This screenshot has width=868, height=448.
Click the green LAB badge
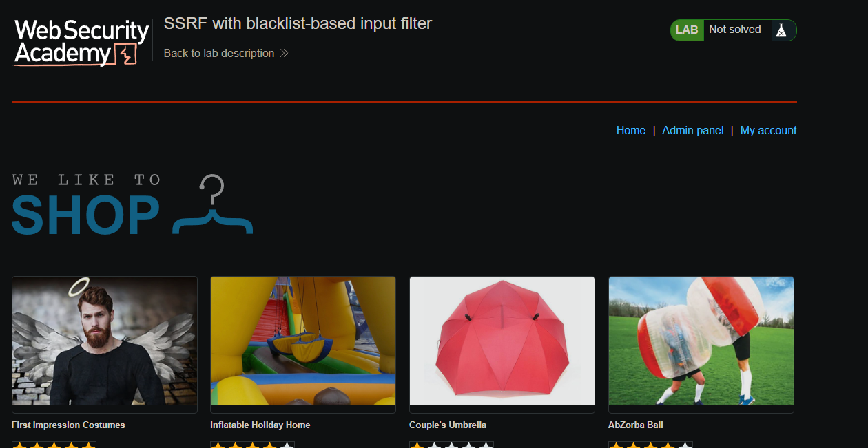[687, 30]
